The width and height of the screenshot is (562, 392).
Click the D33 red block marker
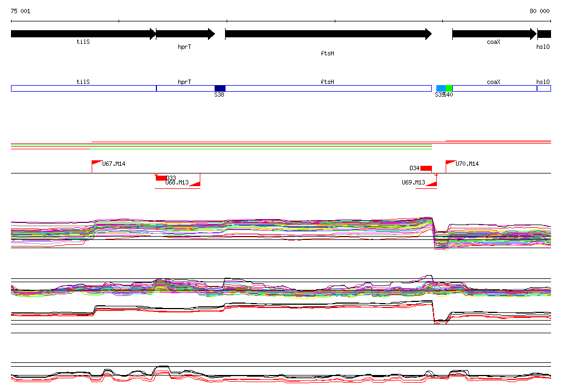[161, 178]
